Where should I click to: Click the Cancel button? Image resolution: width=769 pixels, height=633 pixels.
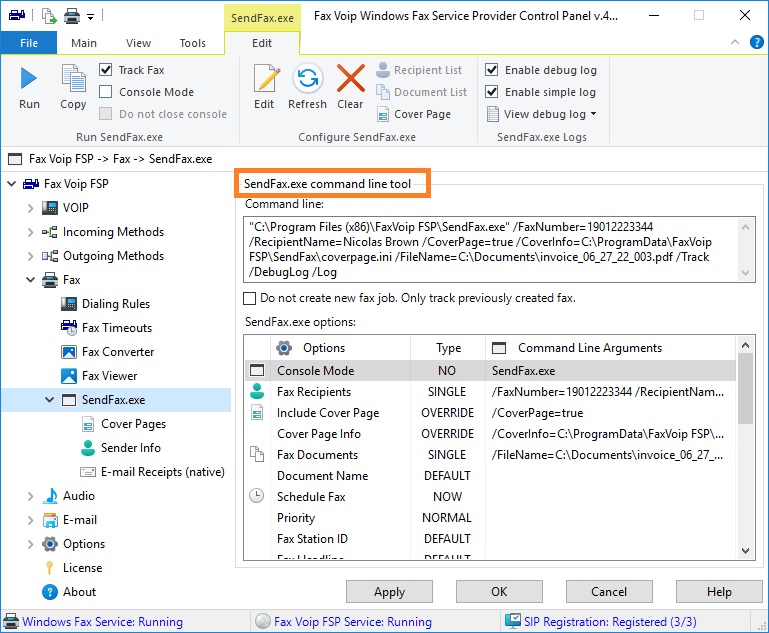coord(609,592)
